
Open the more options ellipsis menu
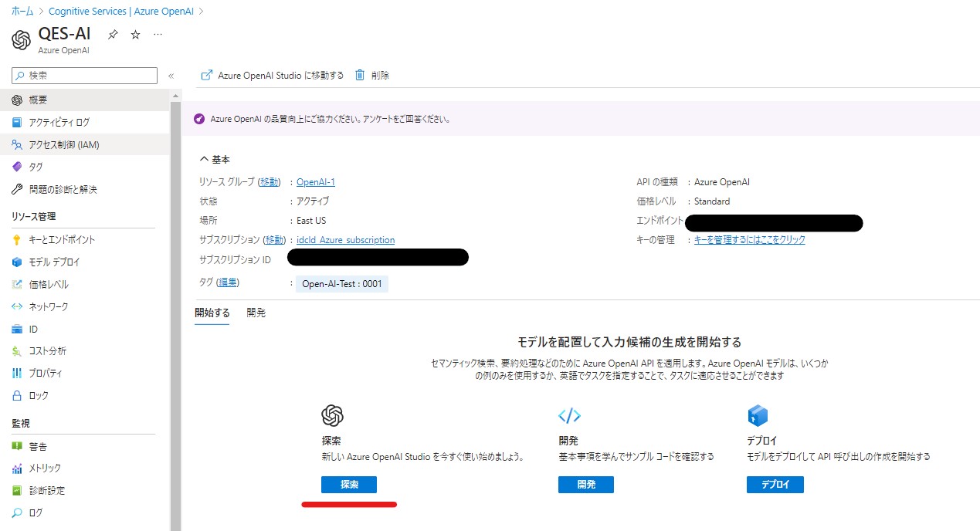click(x=158, y=34)
